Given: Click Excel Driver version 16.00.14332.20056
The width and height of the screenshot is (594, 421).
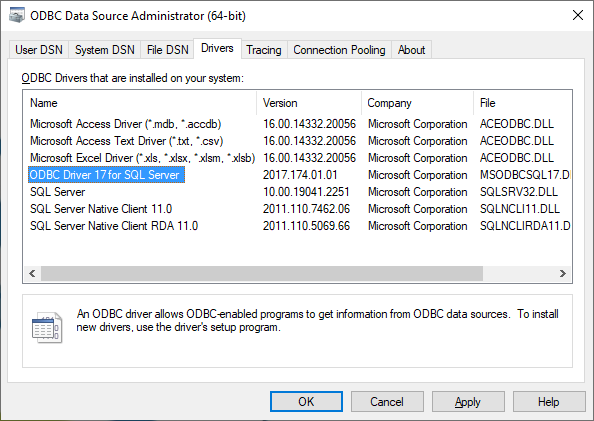Looking at the screenshot, I should click(310, 158).
